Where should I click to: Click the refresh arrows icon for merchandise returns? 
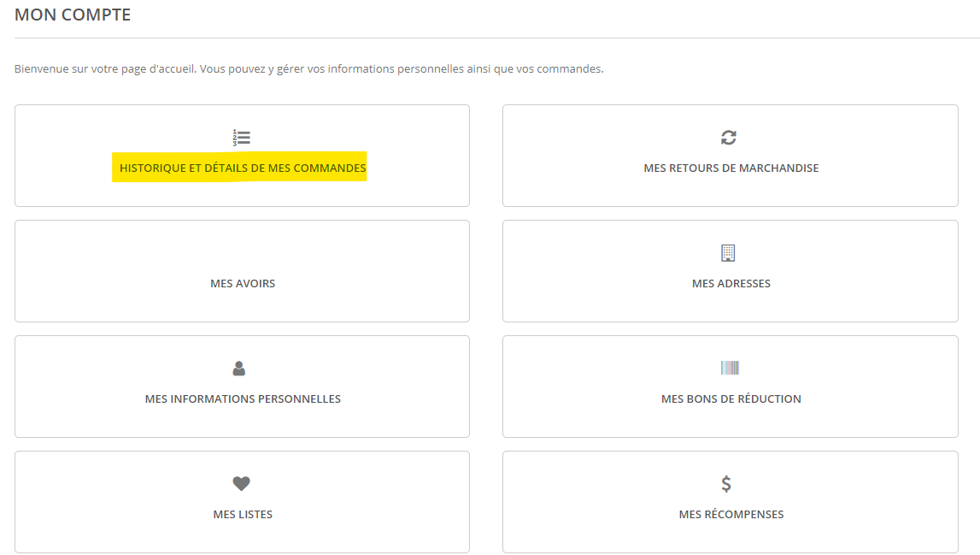(x=729, y=138)
